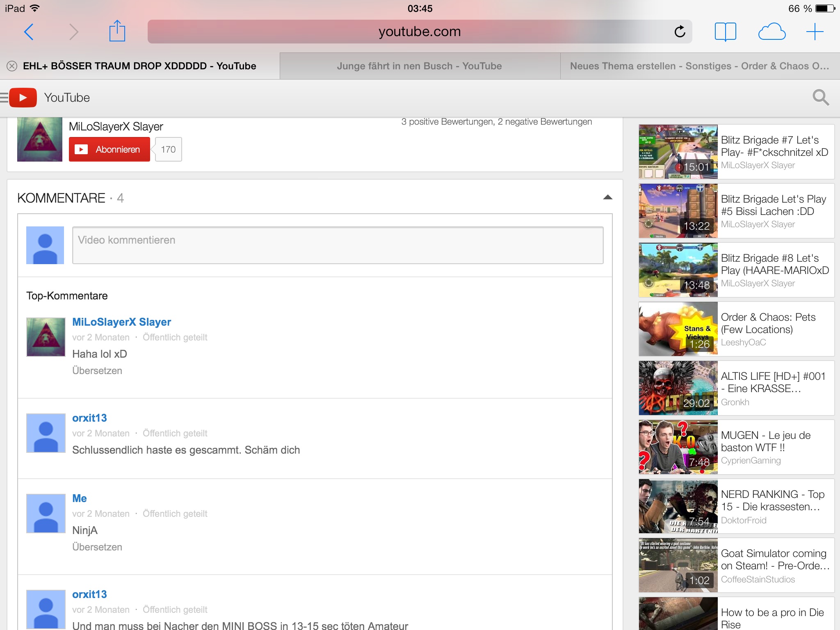
Task: Open YouTube hamburger guide menu
Action: 4,98
